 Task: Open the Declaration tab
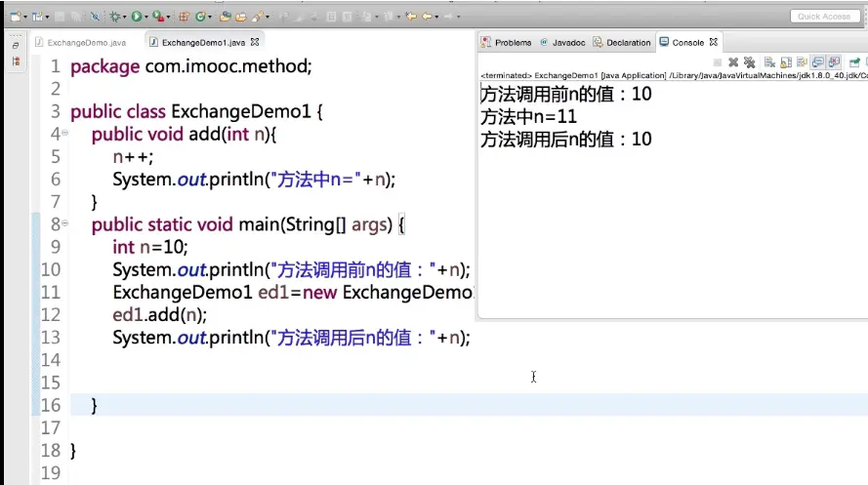(x=622, y=43)
